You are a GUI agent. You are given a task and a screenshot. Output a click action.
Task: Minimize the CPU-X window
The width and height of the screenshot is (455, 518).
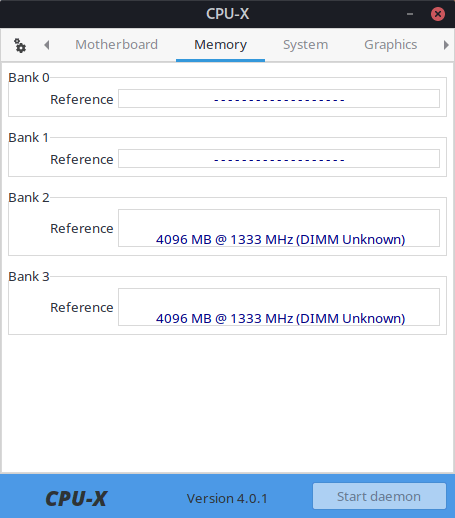pos(410,14)
